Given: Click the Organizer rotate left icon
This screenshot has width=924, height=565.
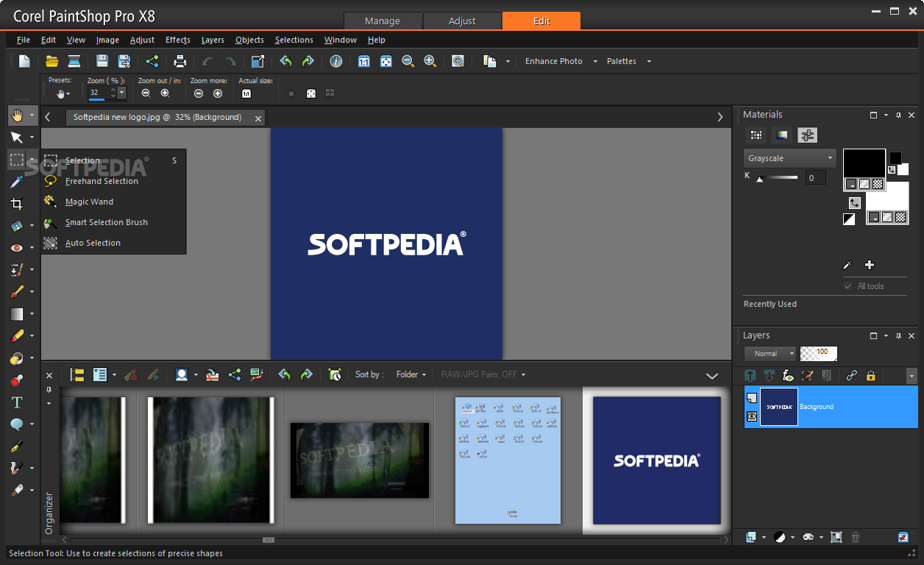Looking at the screenshot, I should point(285,374).
